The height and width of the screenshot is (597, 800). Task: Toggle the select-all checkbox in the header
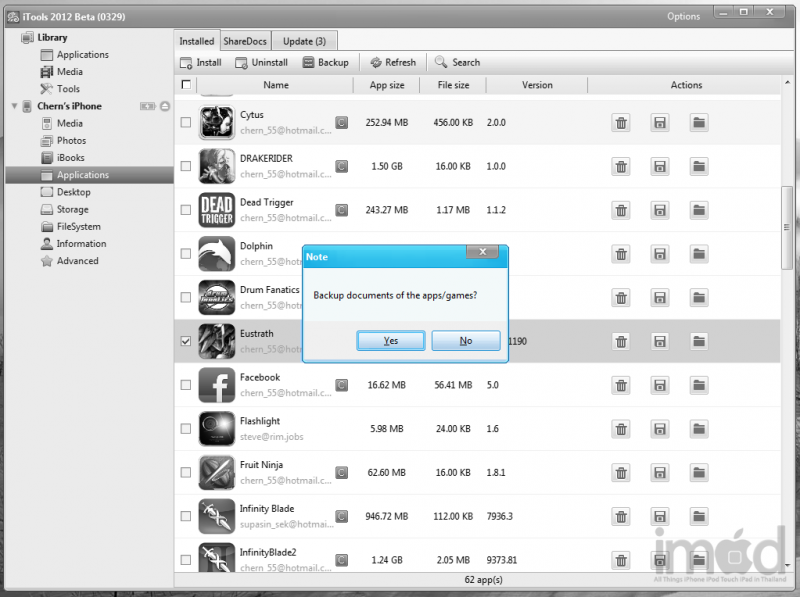186,85
